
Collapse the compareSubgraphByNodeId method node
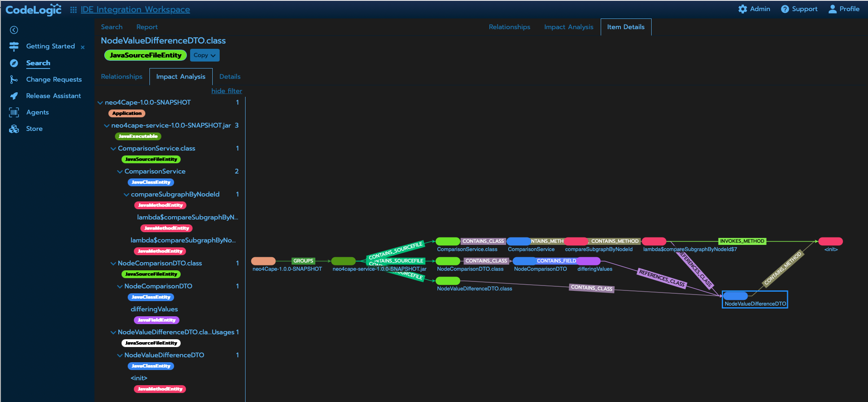pyautogui.click(x=126, y=194)
